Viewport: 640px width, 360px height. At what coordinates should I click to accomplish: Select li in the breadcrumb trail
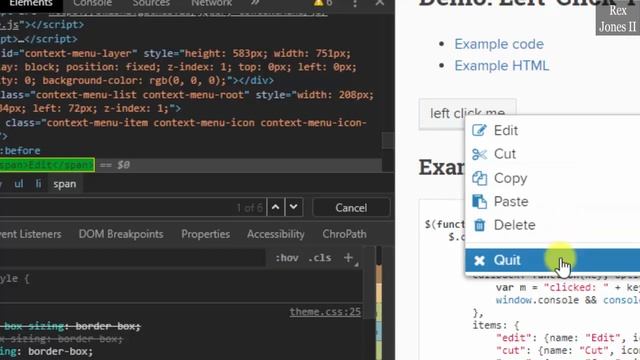click(x=38, y=184)
